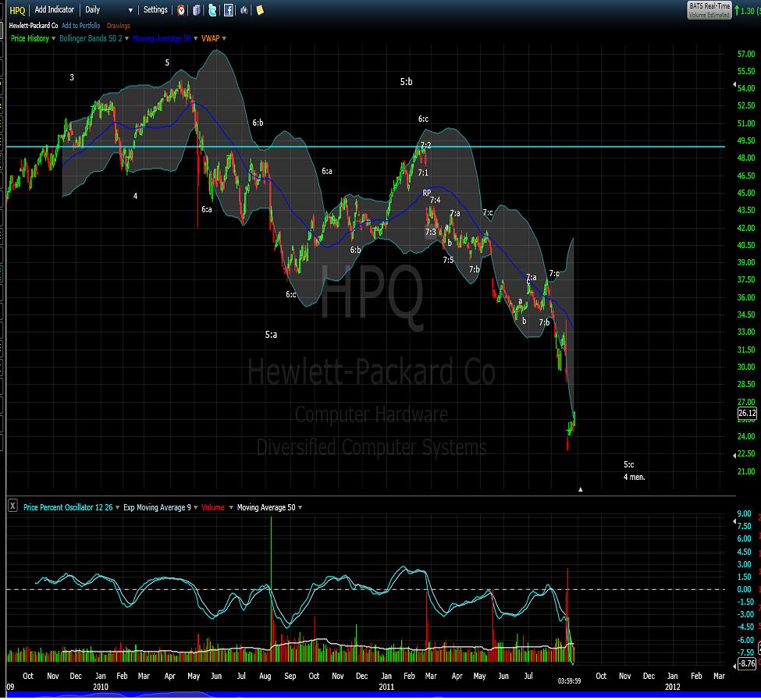
Task: Click the HPQ ticker symbol
Action: [17, 10]
